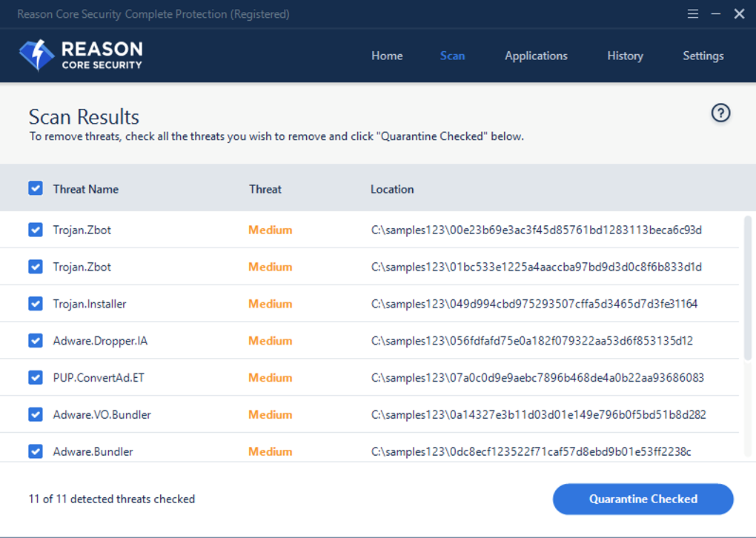Open the Settings tab

pyautogui.click(x=703, y=56)
